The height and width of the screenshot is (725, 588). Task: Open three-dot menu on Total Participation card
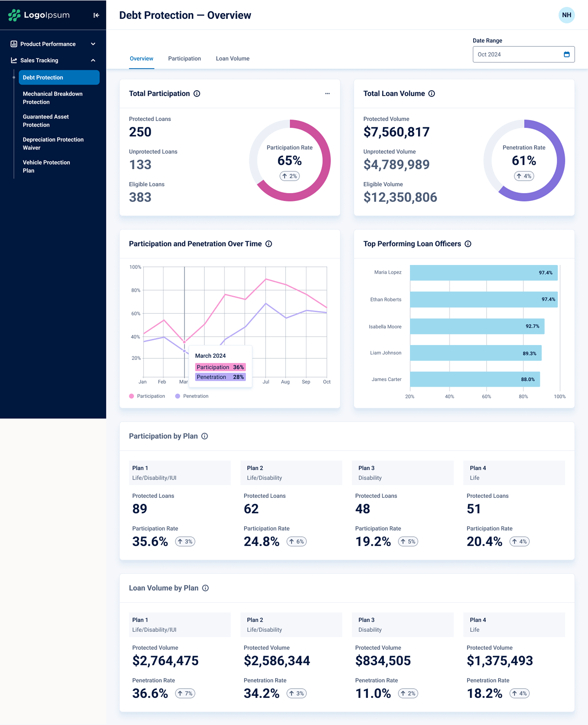coord(327,93)
